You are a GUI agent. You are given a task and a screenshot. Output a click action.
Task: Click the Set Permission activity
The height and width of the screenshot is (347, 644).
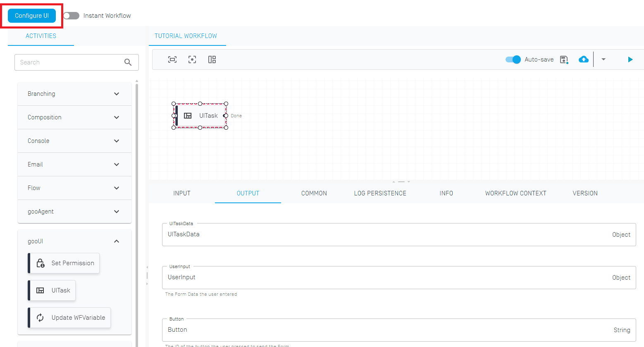coord(64,263)
